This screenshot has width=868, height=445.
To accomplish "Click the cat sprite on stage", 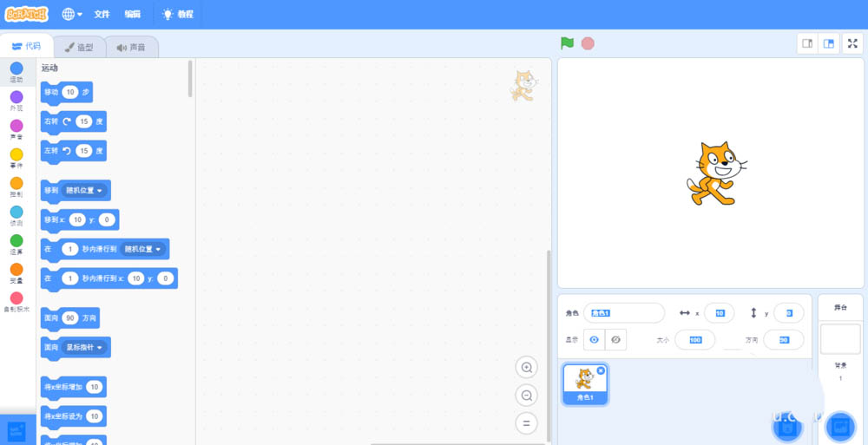I will click(x=716, y=173).
